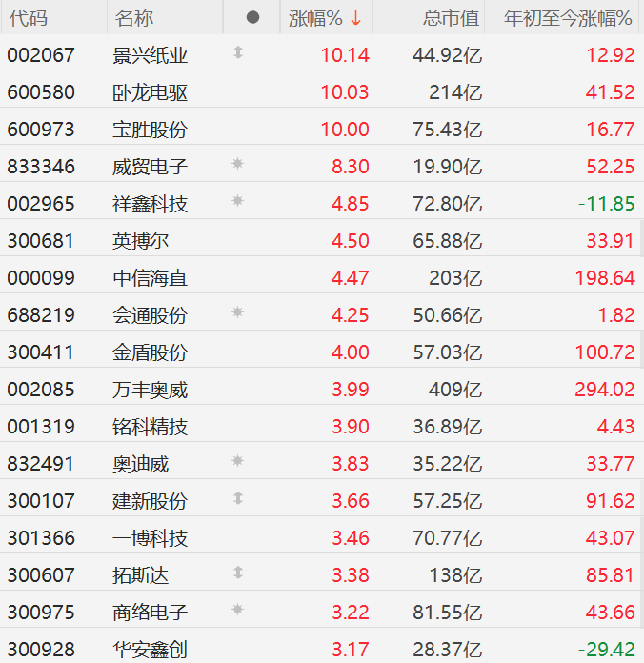Sort by 年初至今涨幅% column header
Image resolution: width=644 pixels, height=663 pixels.
pos(568,18)
